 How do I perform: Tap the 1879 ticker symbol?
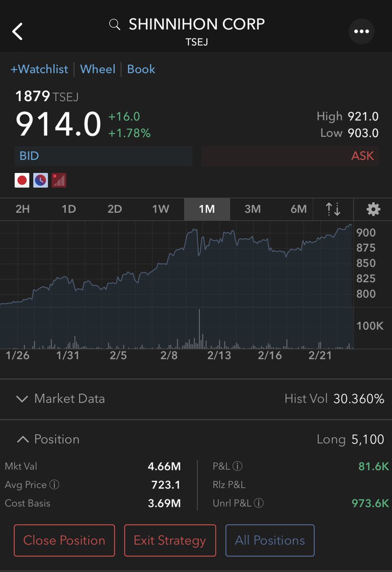[x=32, y=96]
